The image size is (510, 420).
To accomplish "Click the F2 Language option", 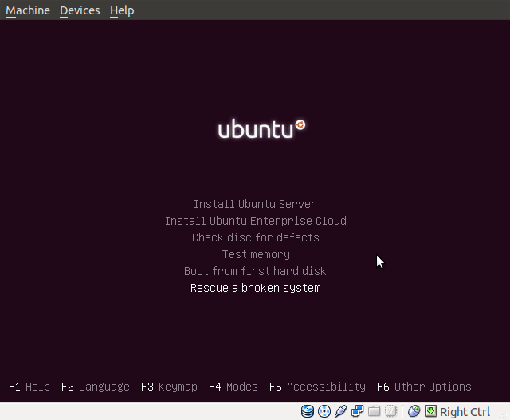I will (x=96, y=387).
